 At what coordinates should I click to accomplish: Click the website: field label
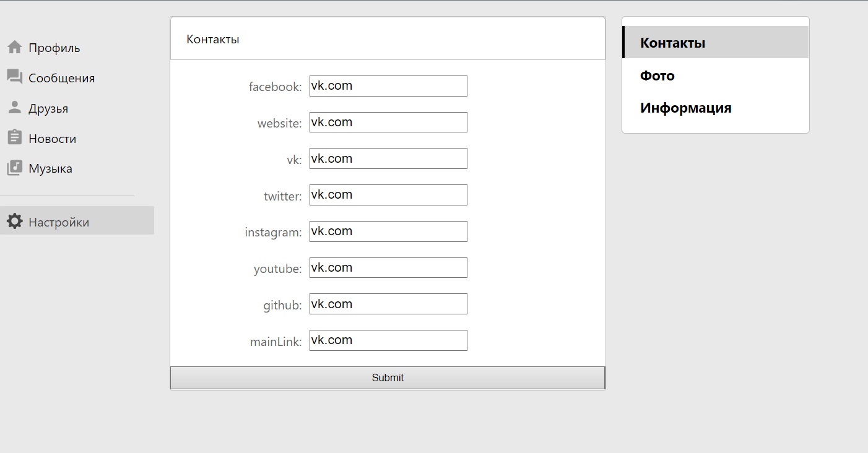click(280, 123)
